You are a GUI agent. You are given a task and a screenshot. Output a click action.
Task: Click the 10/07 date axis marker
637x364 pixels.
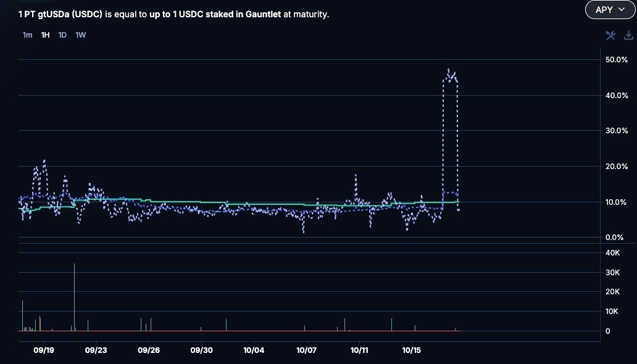click(x=307, y=350)
